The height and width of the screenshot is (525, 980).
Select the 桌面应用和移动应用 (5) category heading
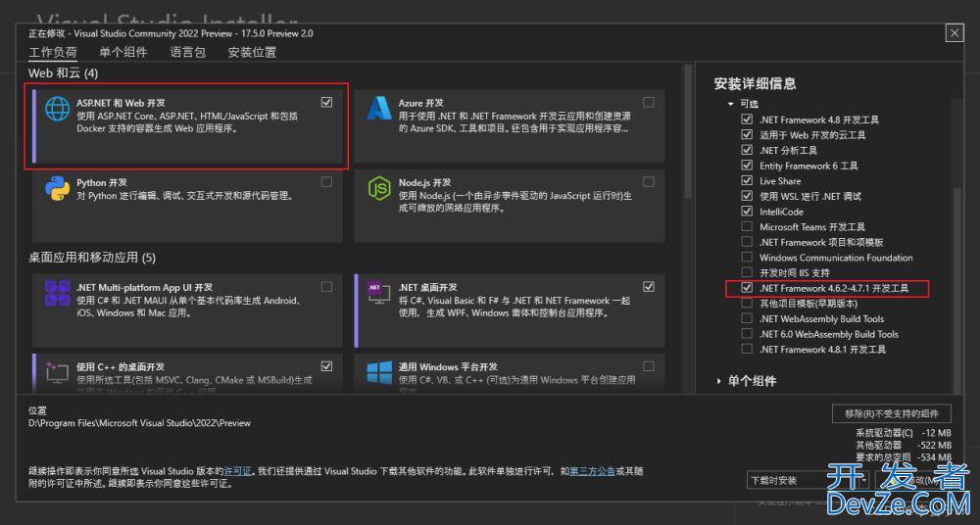[x=92, y=258]
